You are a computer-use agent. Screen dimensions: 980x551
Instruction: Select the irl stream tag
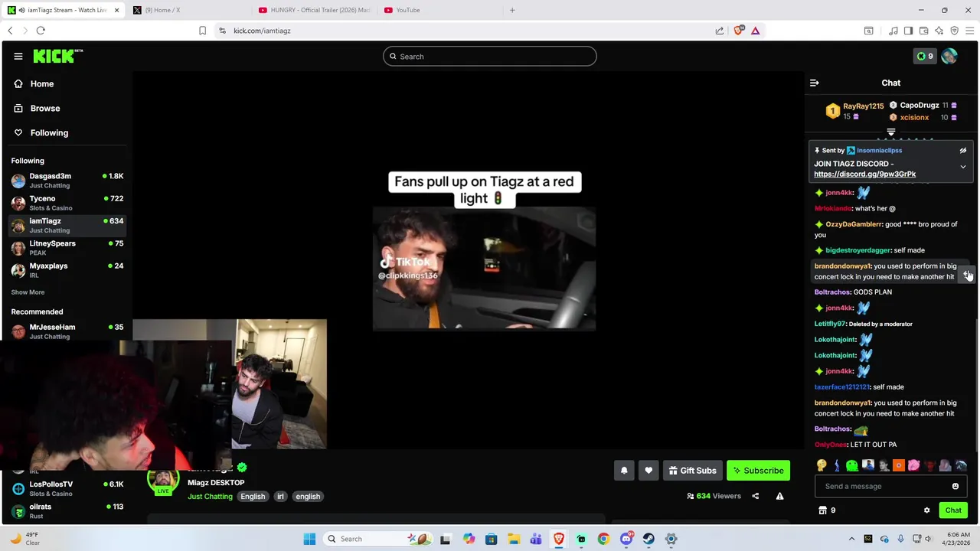pos(280,497)
